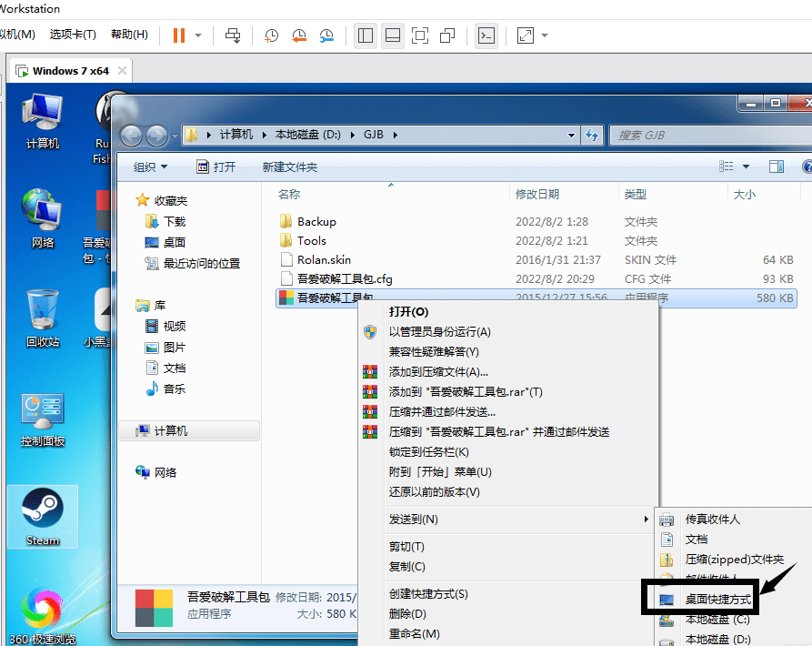The width and height of the screenshot is (812, 646).
Task: Click the revert to snapshot icon
Action: (x=299, y=35)
